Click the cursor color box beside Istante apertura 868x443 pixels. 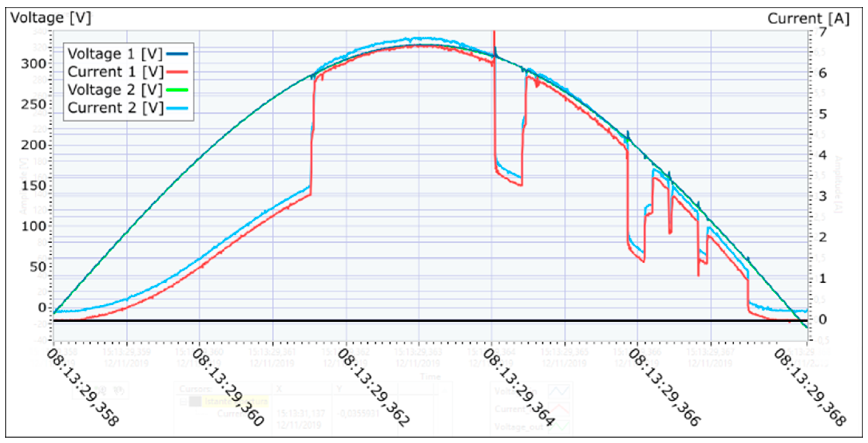pos(195,402)
